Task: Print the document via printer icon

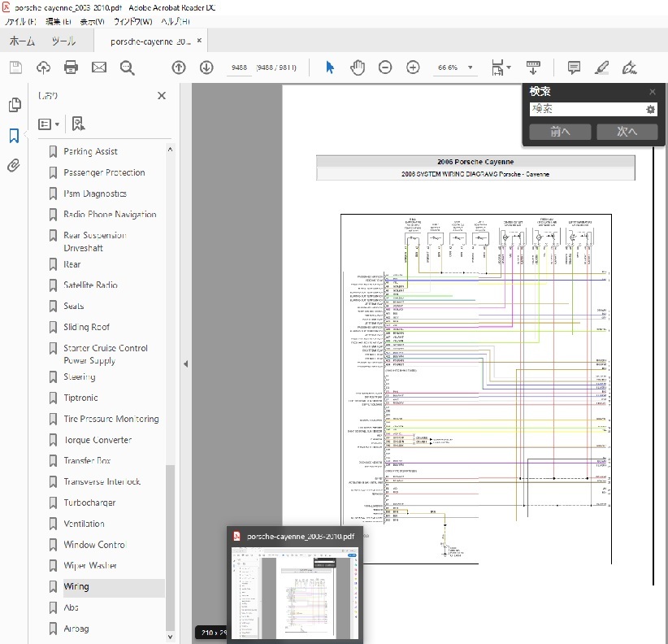Action: [x=71, y=67]
